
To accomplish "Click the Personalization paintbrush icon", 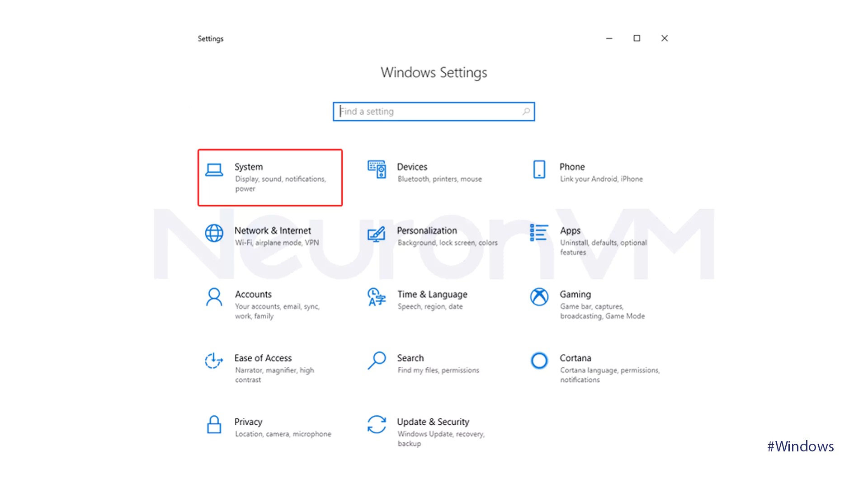I will 376,234.
